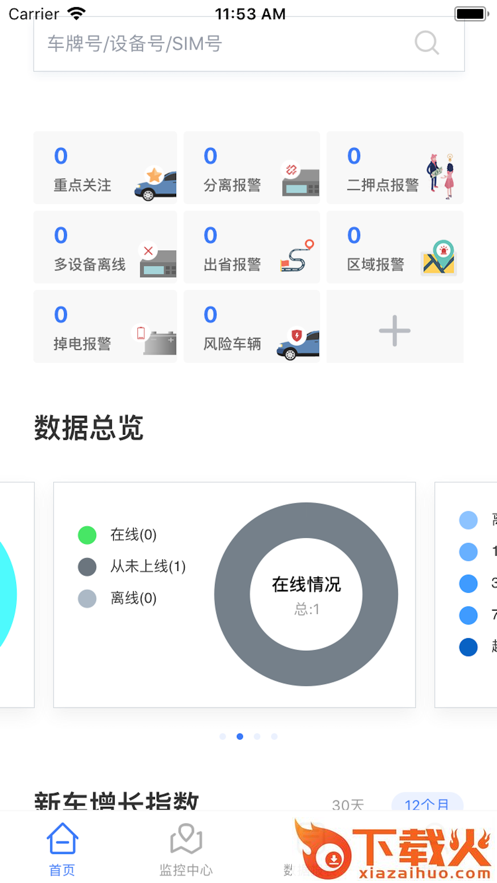Go to the fourth carousel page dot
This screenshot has width=497, height=883.
pyautogui.click(x=274, y=737)
